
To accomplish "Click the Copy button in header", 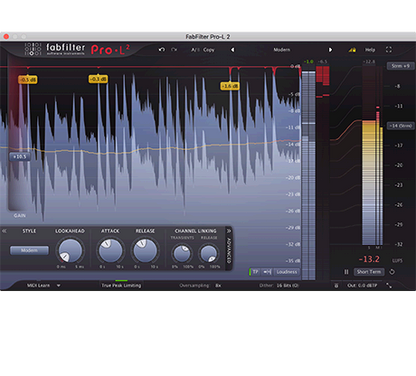I will [209, 50].
